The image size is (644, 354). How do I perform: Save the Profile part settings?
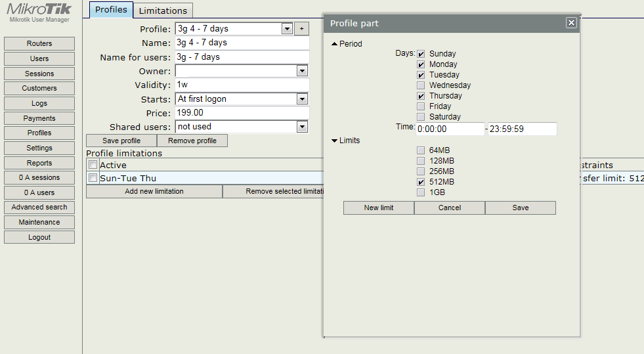(x=521, y=208)
